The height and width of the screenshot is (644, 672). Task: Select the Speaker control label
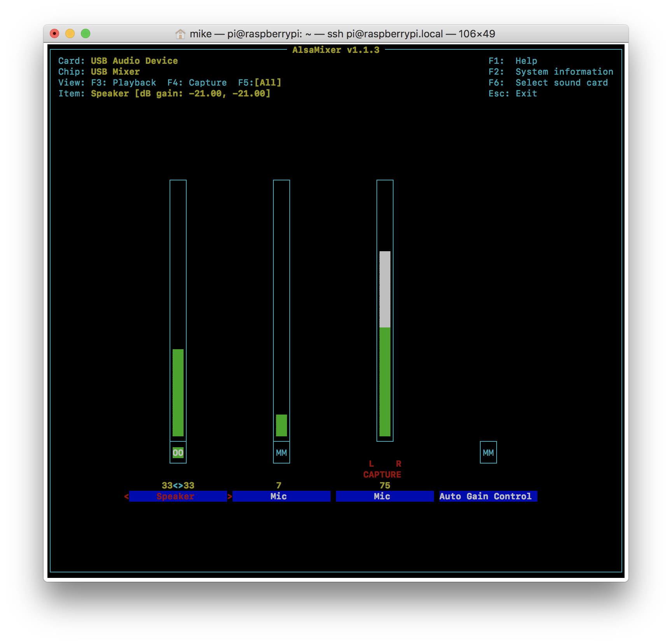[x=178, y=496]
